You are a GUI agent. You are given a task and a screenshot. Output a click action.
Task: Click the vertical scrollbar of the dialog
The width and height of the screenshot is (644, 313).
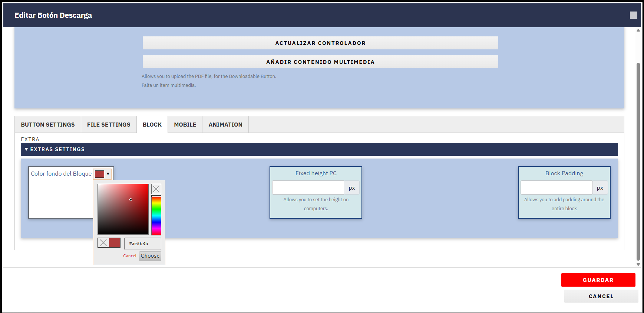[x=638, y=162]
